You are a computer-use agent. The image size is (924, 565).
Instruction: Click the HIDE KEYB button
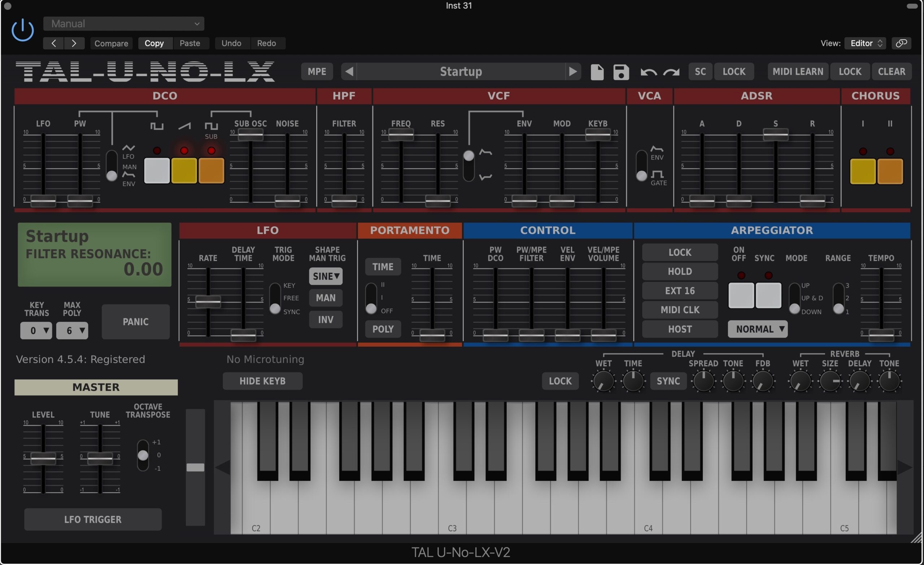262,381
